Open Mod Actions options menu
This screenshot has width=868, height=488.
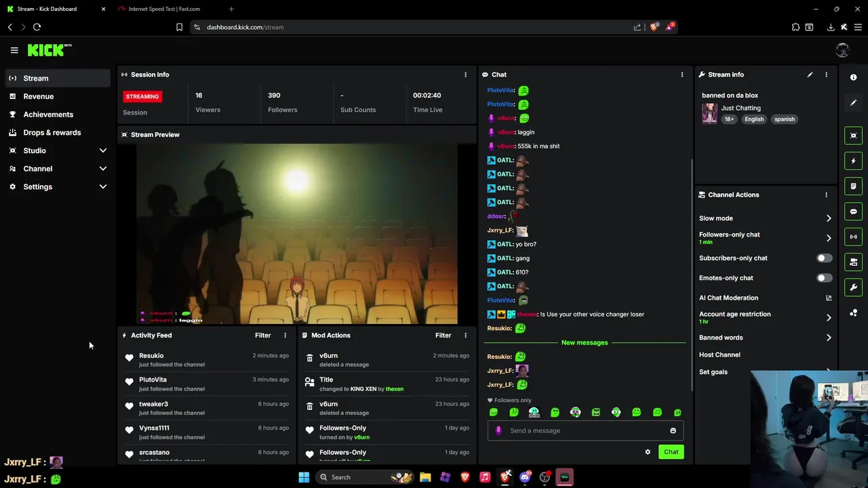click(x=465, y=335)
